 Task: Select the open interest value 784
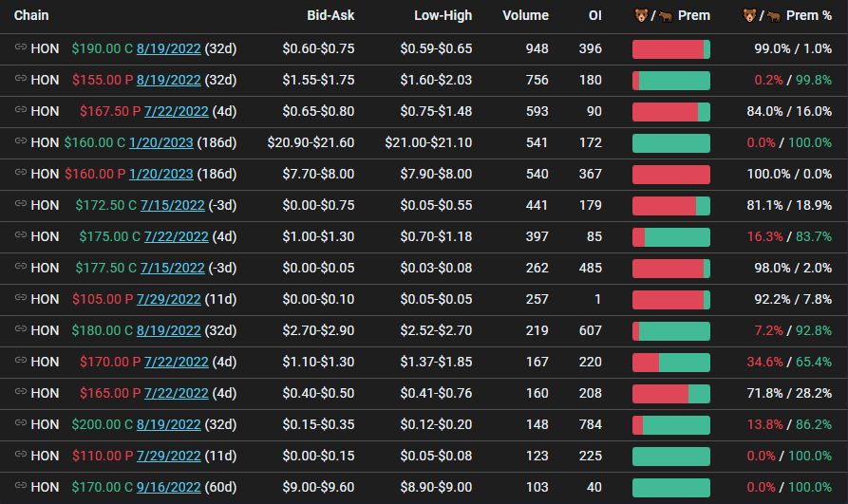click(x=590, y=425)
